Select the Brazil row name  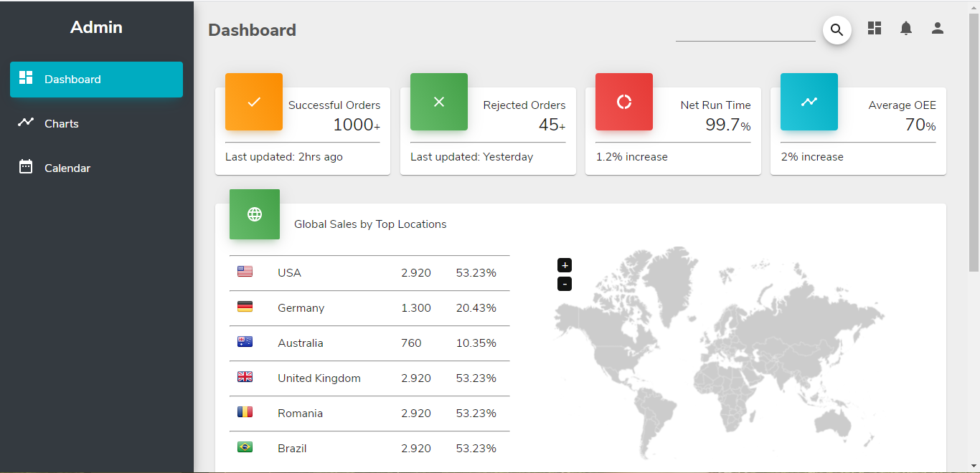pyautogui.click(x=292, y=449)
